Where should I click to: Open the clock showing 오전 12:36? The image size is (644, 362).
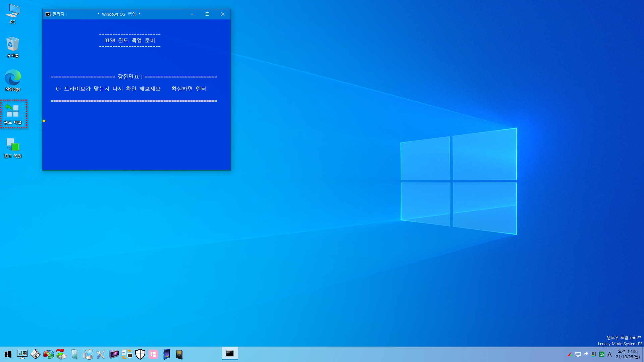[x=628, y=354]
